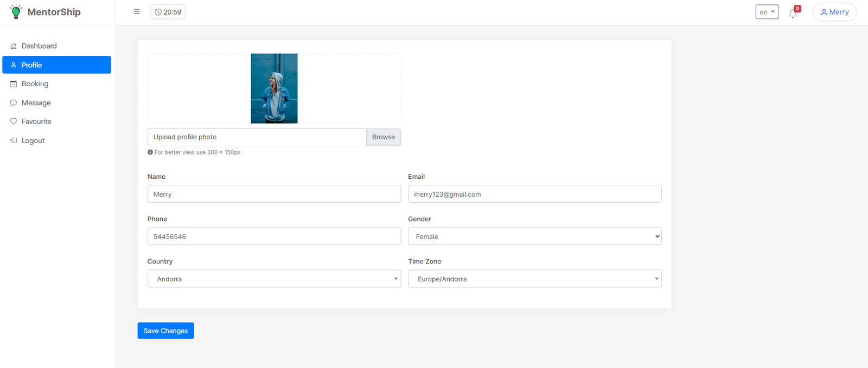Click the profile photo thumbnail

coord(274,88)
